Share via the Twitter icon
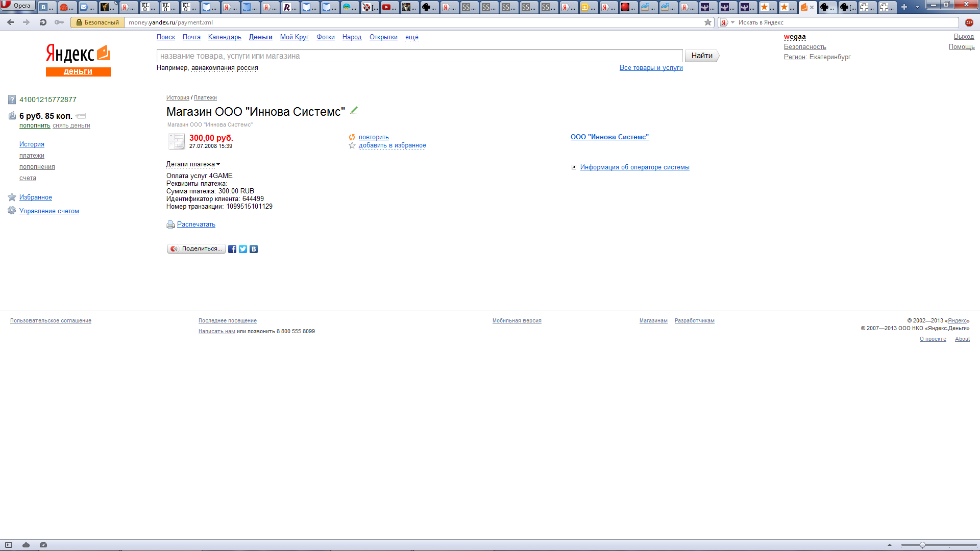The height and width of the screenshot is (551, 980). click(243, 249)
